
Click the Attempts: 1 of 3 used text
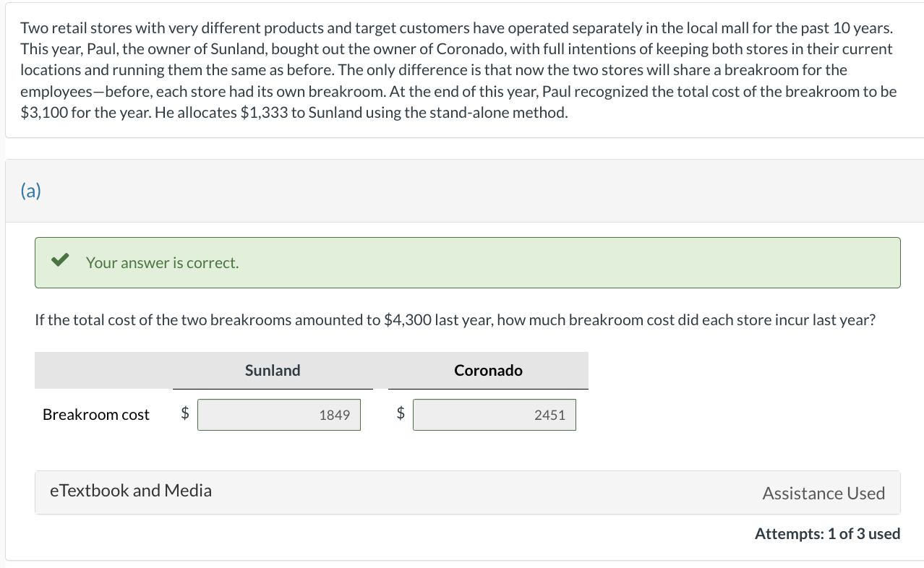[827, 534]
